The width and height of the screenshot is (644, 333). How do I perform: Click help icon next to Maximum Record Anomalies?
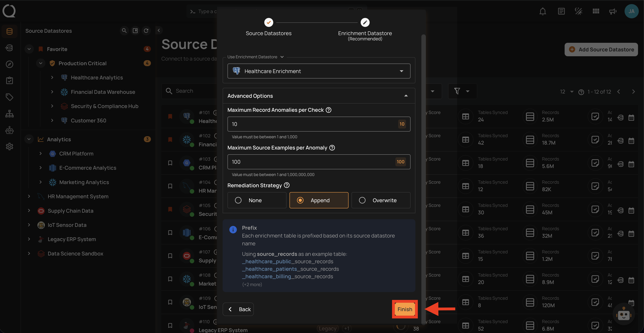[329, 110]
